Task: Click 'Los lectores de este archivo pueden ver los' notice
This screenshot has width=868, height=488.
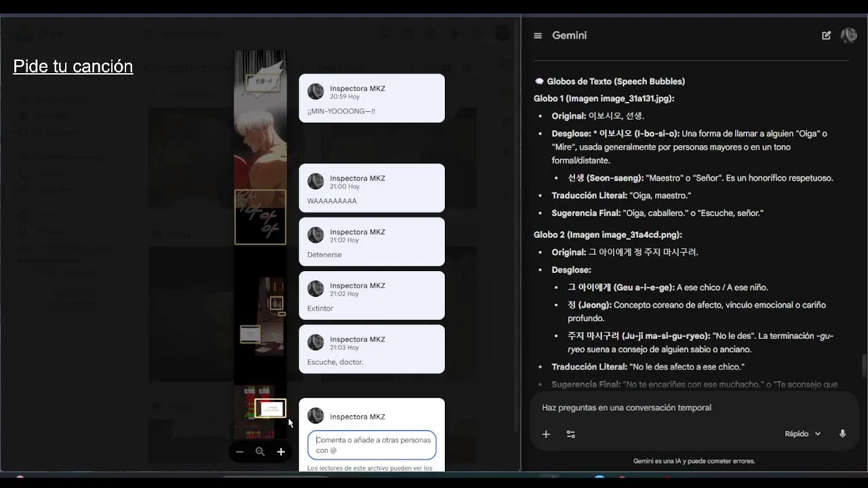Action: pos(370,468)
